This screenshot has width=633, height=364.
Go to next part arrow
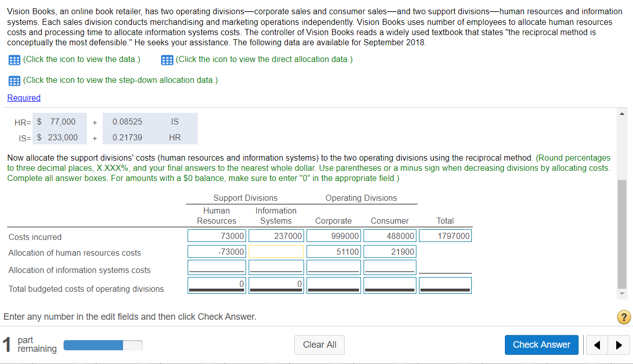(618, 345)
